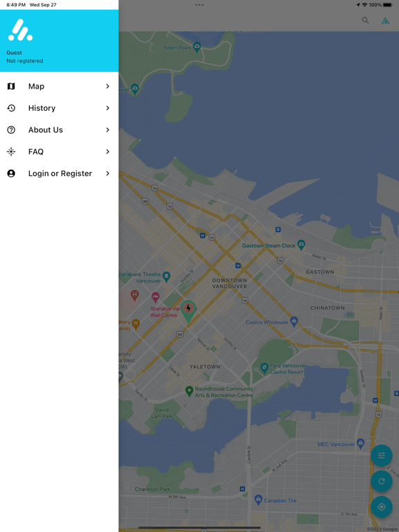The image size is (399, 532).
Task: Click the FAQ sparkle icon
Action: pyautogui.click(x=11, y=151)
